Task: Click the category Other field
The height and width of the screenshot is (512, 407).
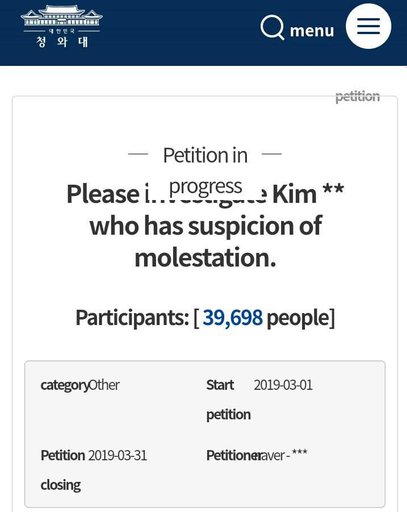Action: (80, 385)
